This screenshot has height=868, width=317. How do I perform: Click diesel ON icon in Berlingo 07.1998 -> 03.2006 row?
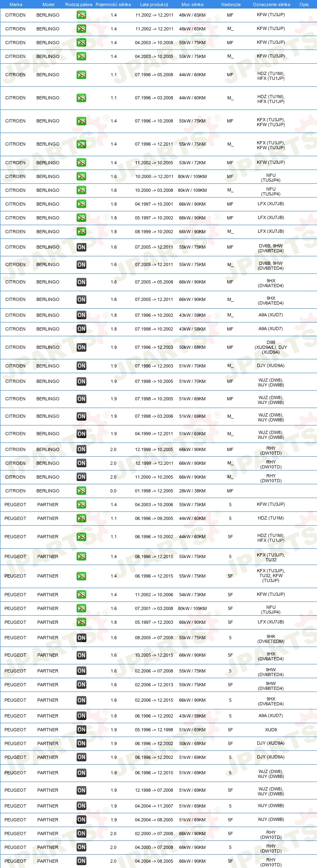[81, 416]
